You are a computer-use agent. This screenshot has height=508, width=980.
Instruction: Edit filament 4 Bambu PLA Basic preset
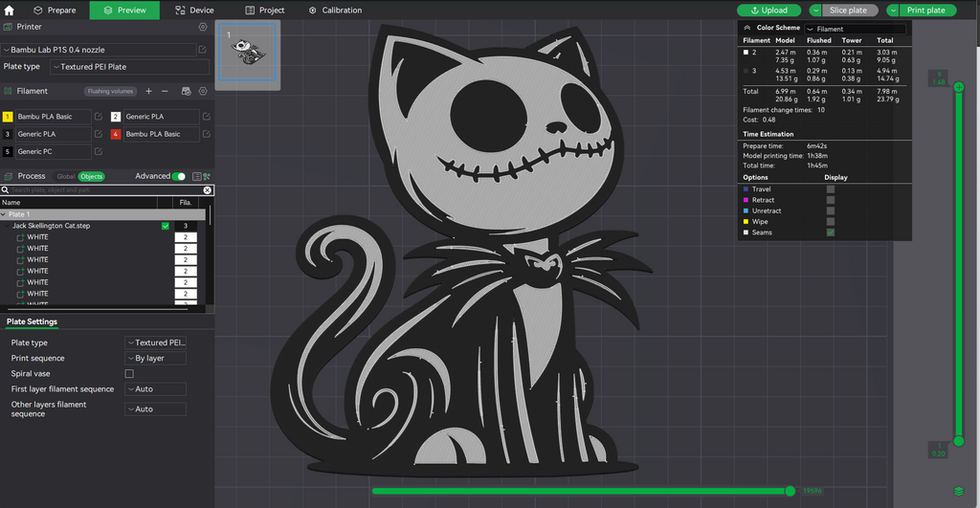point(207,134)
